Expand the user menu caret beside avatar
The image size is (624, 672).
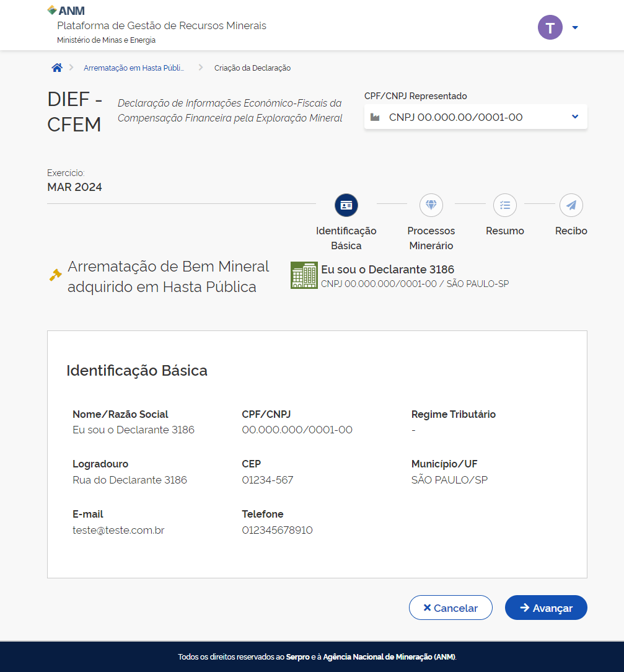575,28
